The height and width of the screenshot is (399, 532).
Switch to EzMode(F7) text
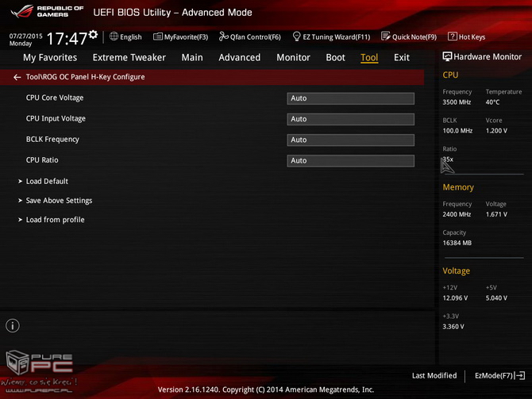494,376
